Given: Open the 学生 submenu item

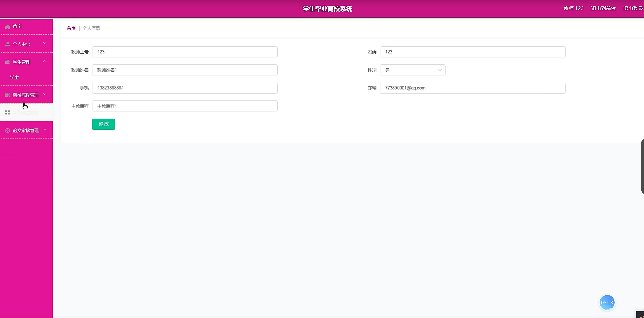Looking at the screenshot, I should click(26, 78).
